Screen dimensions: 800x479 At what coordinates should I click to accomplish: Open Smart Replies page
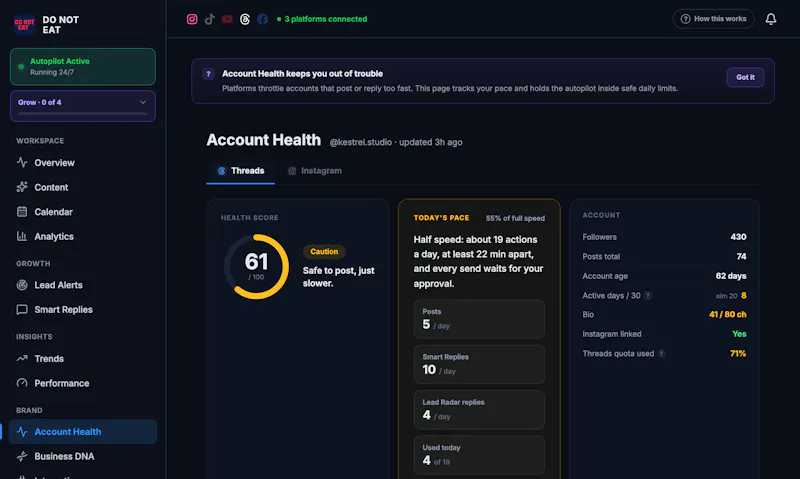pos(83,310)
